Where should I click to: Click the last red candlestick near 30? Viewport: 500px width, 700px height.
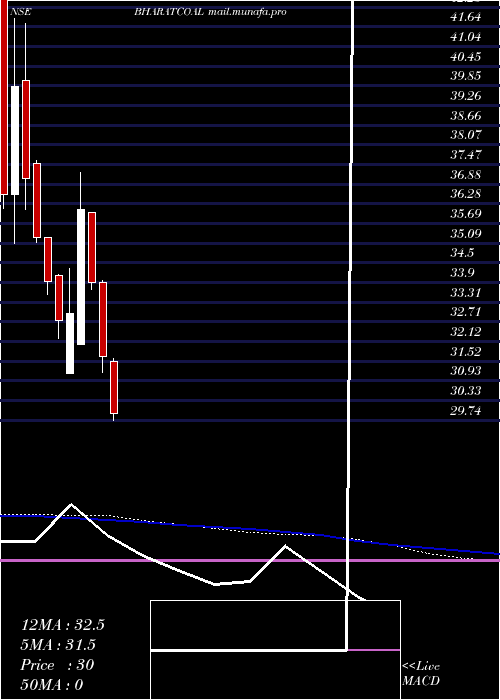coord(114,388)
